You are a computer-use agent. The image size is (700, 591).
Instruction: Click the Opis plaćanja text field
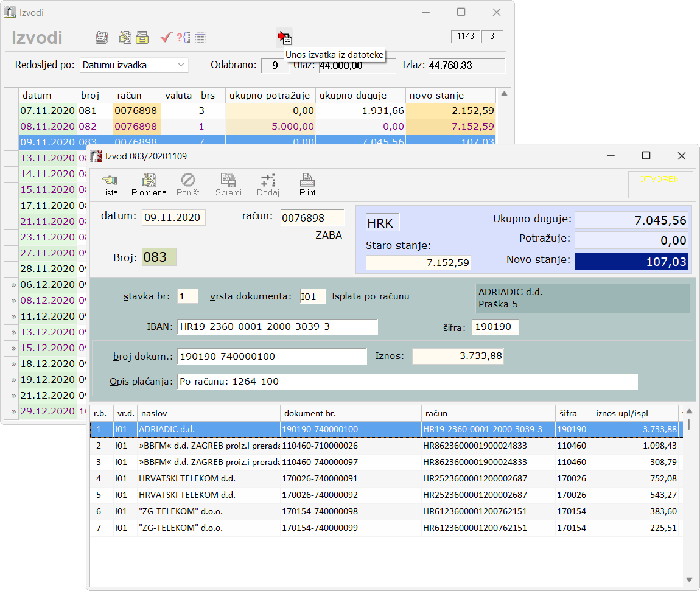tap(407, 382)
